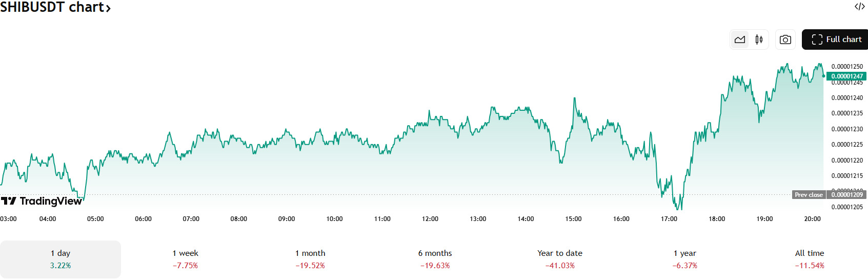Click the 17:00 time axis marker
The height and width of the screenshot is (280, 868).
pyautogui.click(x=669, y=219)
